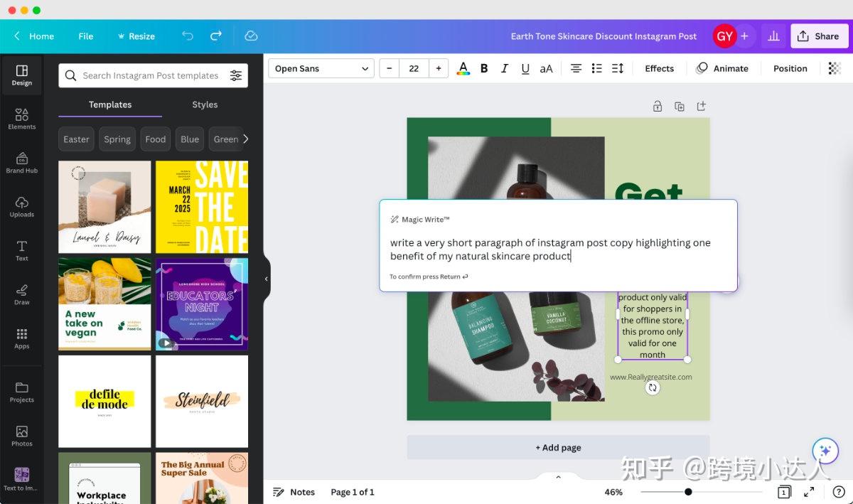Screen dimensions: 853x504
Task: Open the Uploads panel
Action: pyautogui.click(x=21, y=206)
